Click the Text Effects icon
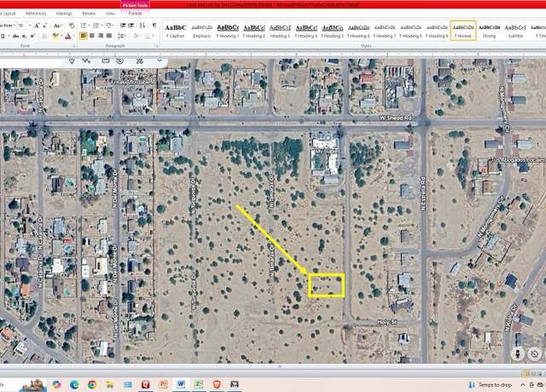 pyautogui.click(x=44, y=36)
